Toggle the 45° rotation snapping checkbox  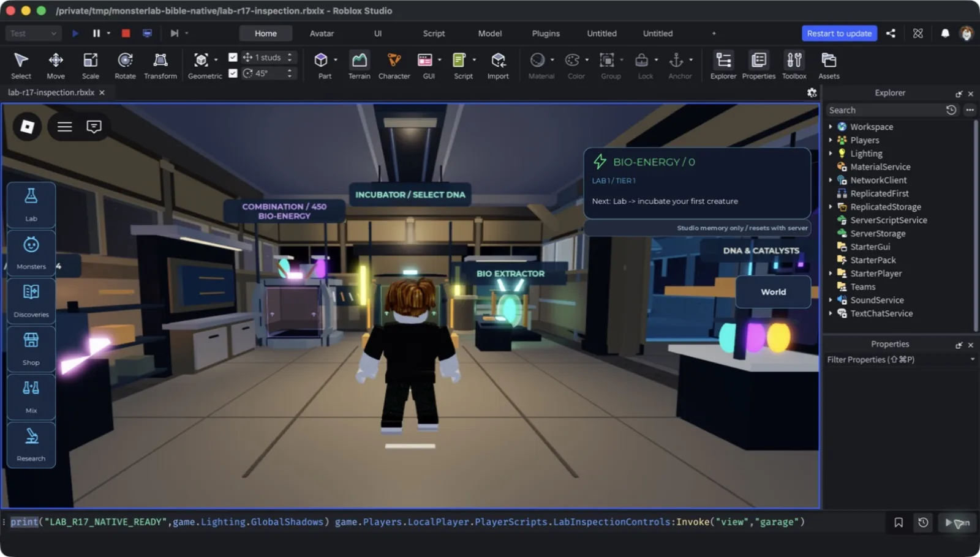click(233, 73)
